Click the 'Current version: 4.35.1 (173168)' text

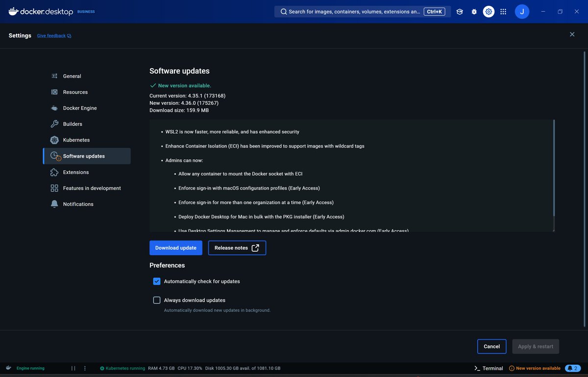(x=187, y=95)
